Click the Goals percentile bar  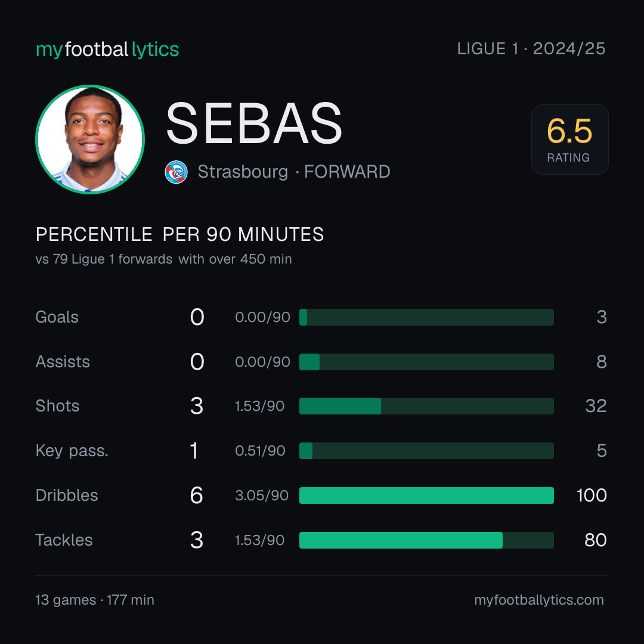point(426,317)
